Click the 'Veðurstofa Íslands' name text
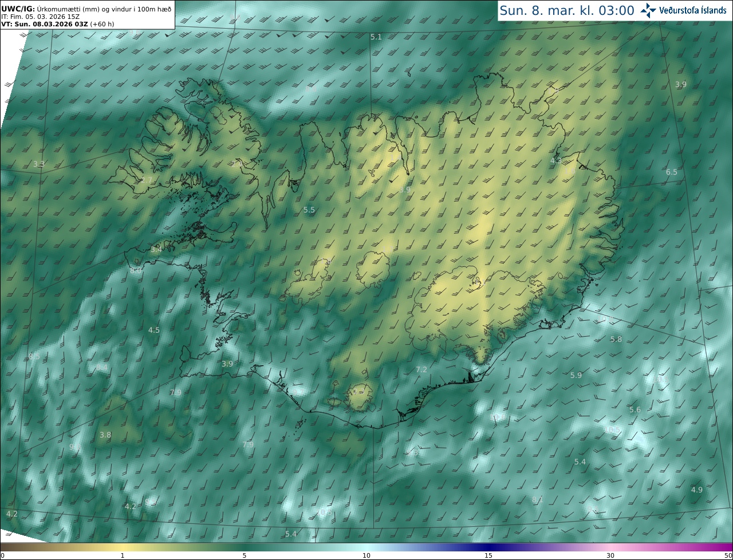This screenshot has width=733, height=560. [693, 10]
